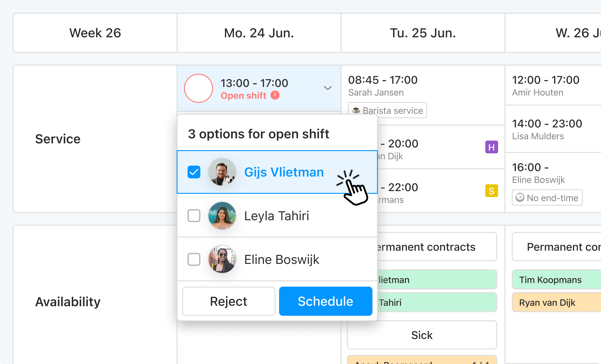Screen dimensions: 601x364
Task: Click Leyla Tahiri's profile photo
Action: point(222,215)
